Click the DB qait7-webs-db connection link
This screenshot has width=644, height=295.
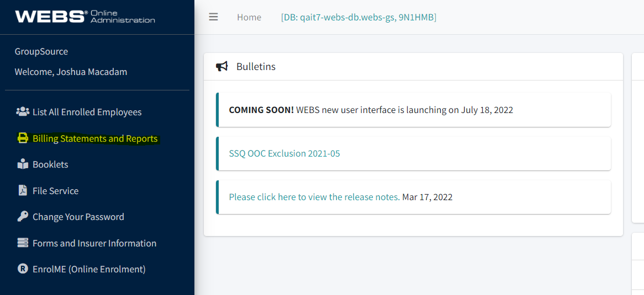(358, 17)
